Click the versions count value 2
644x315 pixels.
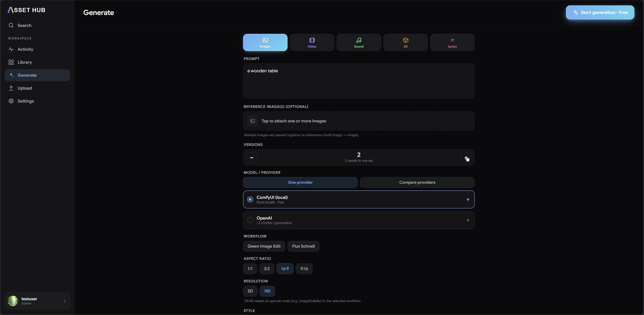359,155
